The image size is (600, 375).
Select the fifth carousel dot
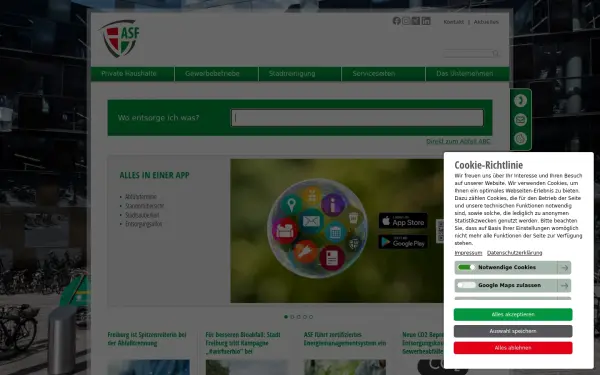point(311,317)
